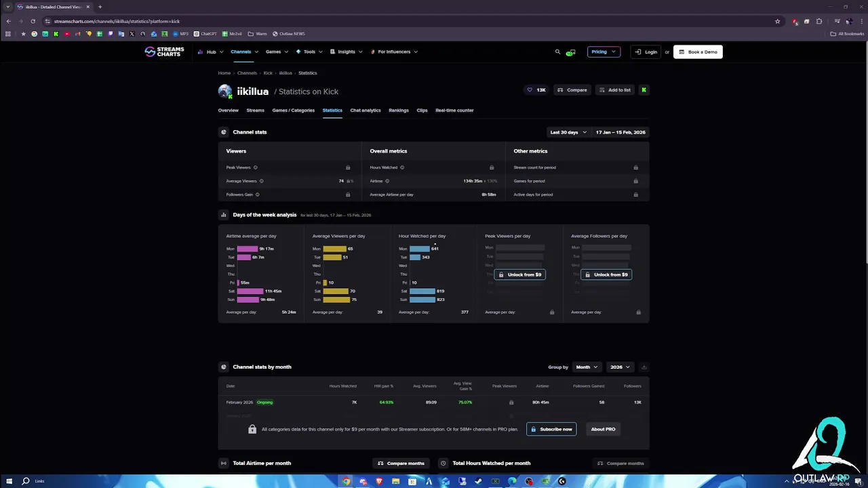Open the YouTube bookmark icon
868x488 pixels.
pos(66,33)
